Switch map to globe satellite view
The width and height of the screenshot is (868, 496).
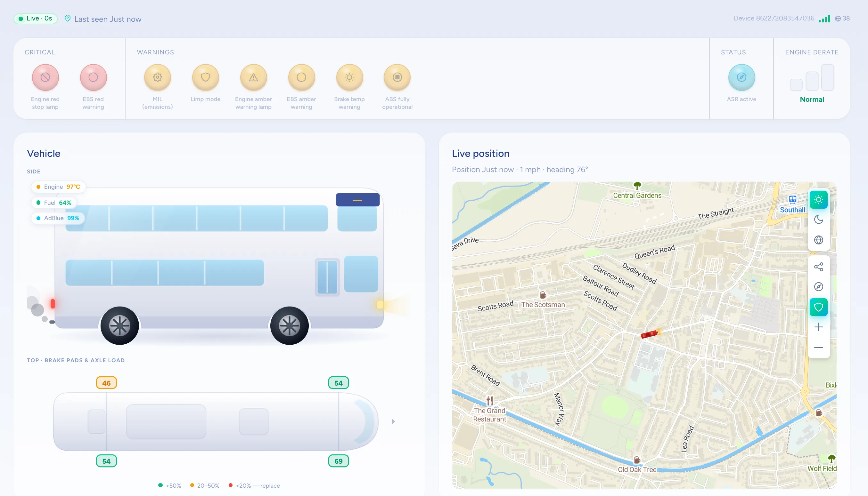[x=819, y=240]
